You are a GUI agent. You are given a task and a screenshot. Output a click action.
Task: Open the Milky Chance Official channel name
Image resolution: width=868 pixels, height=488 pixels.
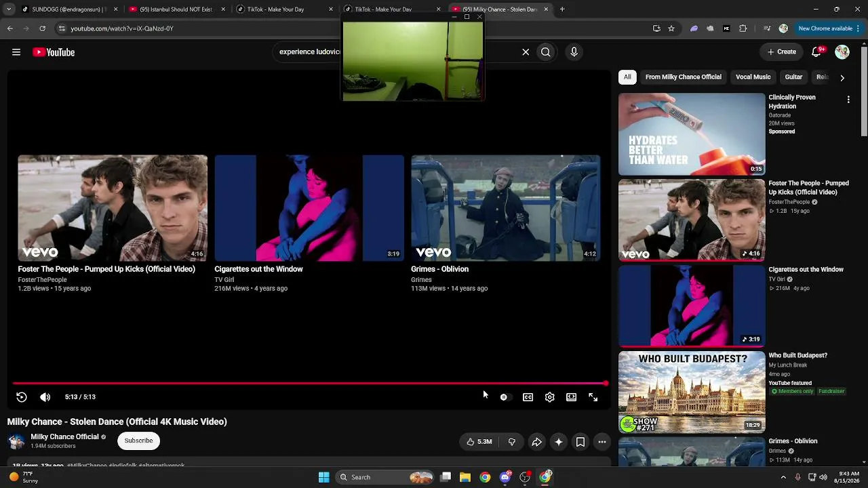(64, 437)
